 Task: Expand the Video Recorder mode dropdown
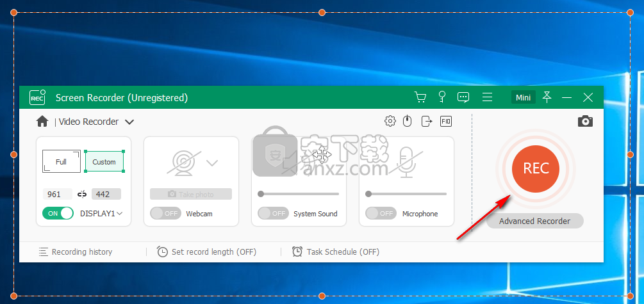(129, 122)
